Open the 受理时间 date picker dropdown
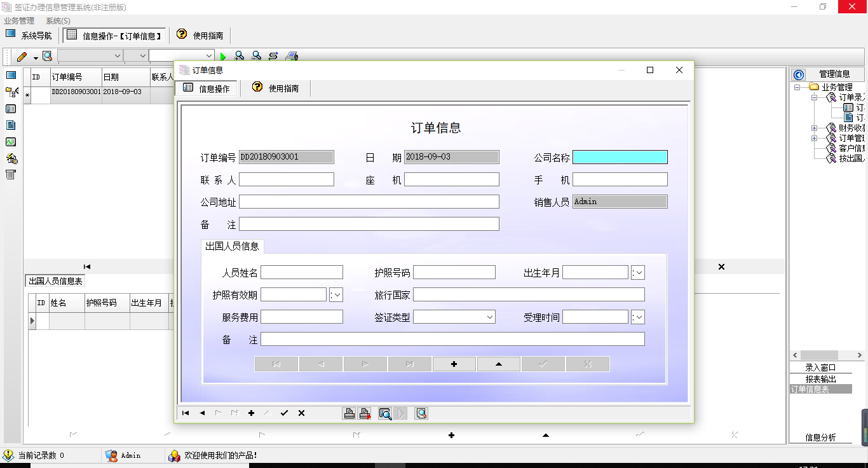The height and width of the screenshot is (468, 868). (x=638, y=317)
